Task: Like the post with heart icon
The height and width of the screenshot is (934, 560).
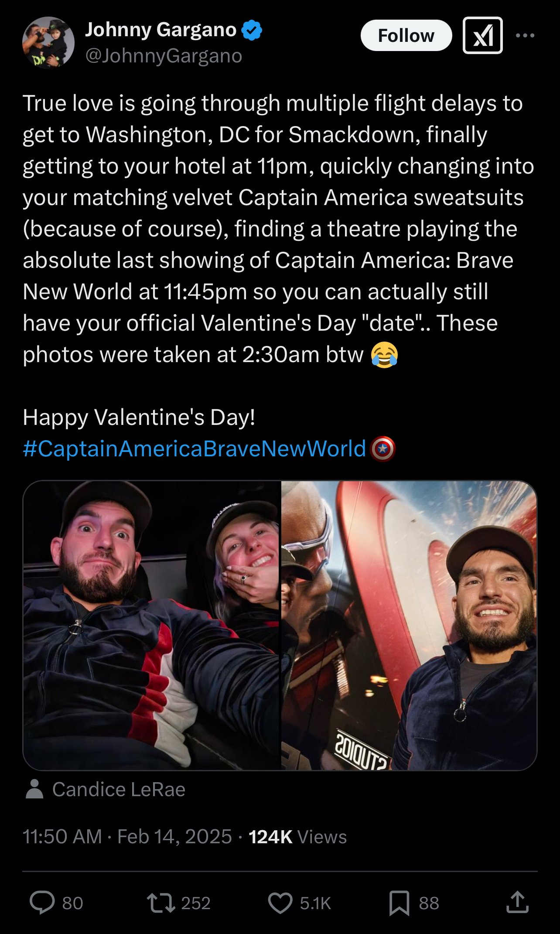Action: coord(280,903)
